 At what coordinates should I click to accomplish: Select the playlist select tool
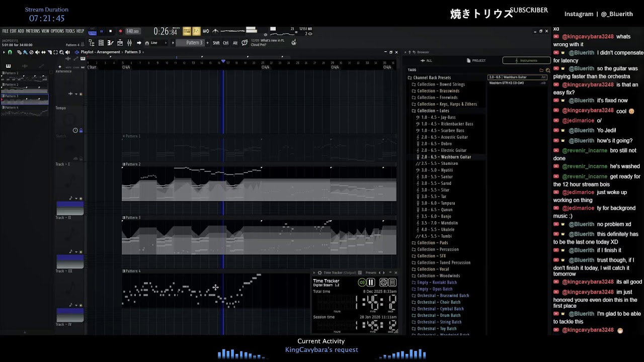(x=55, y=52)
